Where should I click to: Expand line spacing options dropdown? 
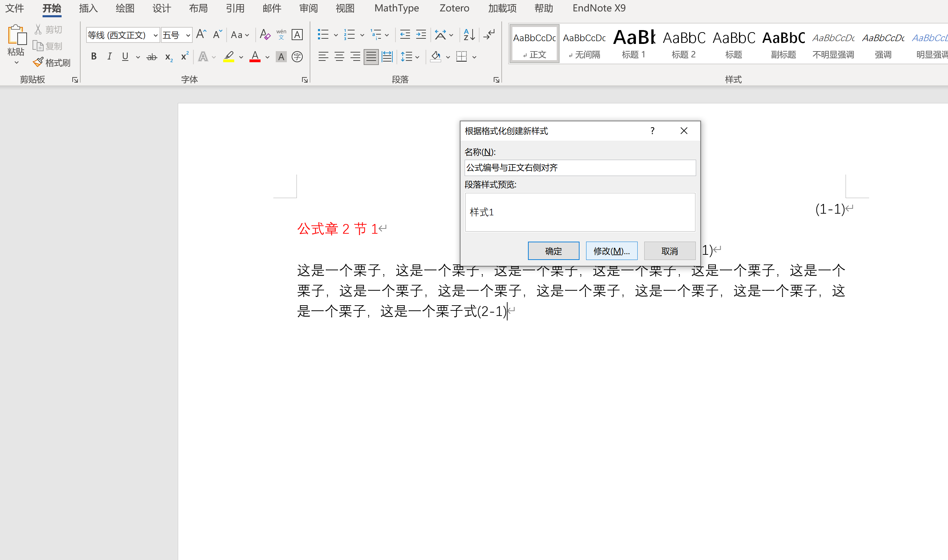point(417,57)
